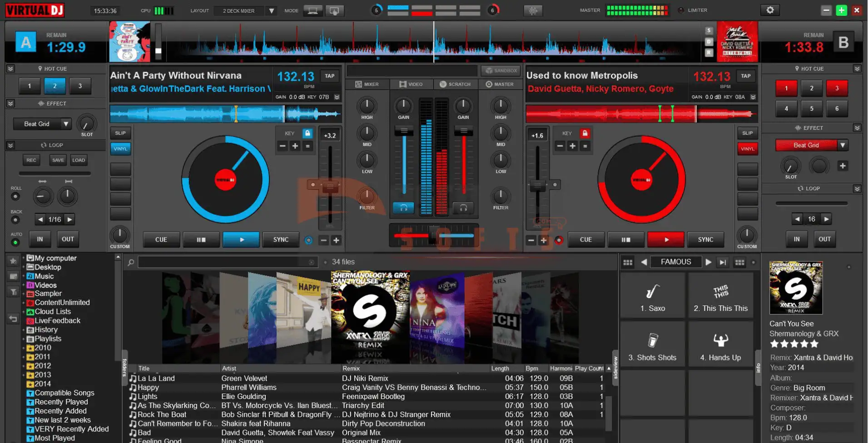
Task: Click the waveform display icon in top bar
Action: coord(533,10)
